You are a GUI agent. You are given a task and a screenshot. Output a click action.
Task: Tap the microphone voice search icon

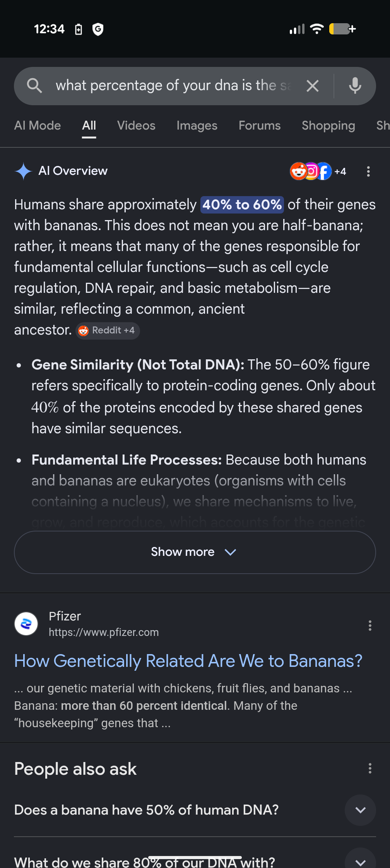coord(355,86)
